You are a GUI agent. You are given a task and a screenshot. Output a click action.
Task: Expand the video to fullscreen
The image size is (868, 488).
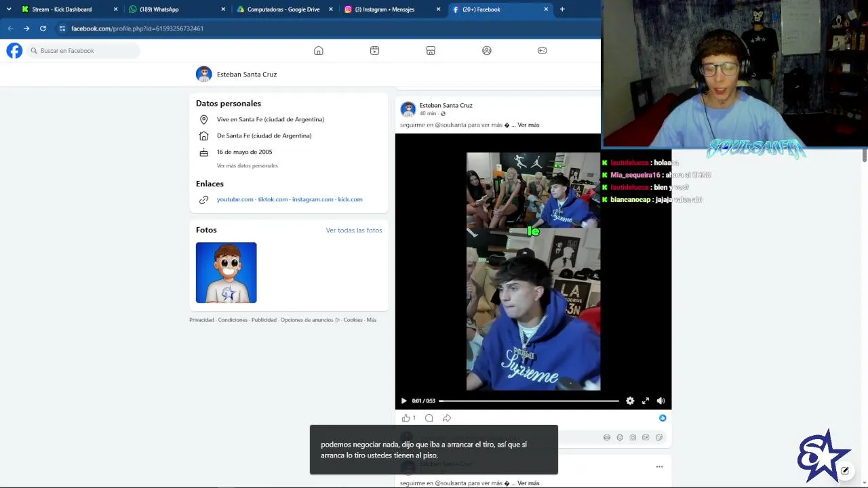pos(646,401)
